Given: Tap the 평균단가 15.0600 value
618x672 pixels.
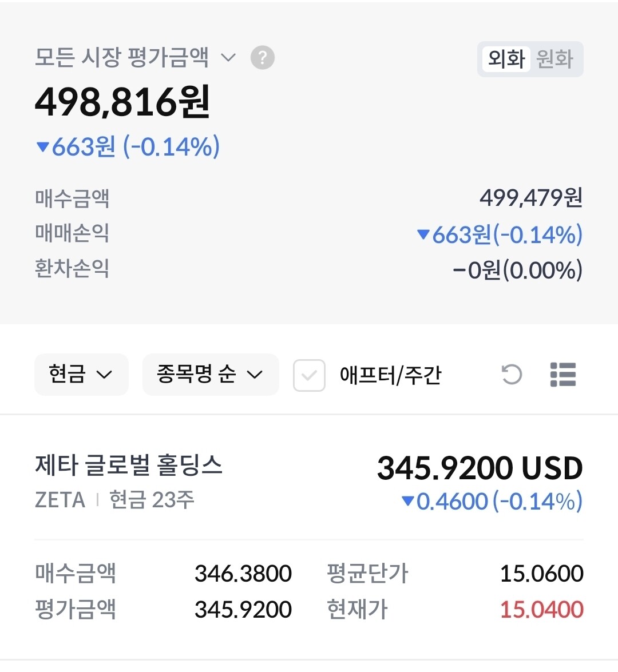Looking at the screenshot, I should (x=541, y=574).
